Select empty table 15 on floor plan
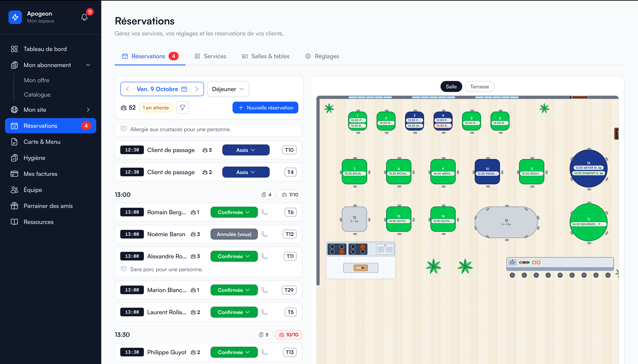Screen dimensions: 638x364 506,222
